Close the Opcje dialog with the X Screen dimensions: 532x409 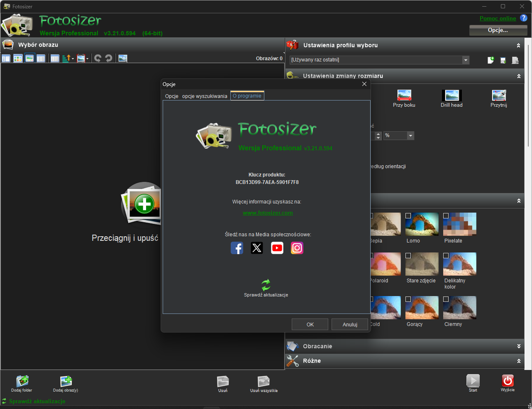[364, 84]
